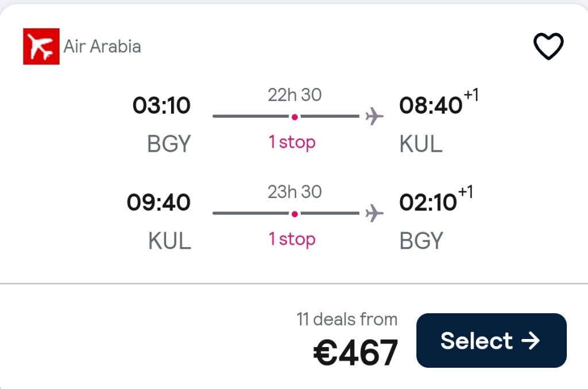The image size is (588, 389).
Task: Click the 02:10 return arrival time
Action: 428,203
